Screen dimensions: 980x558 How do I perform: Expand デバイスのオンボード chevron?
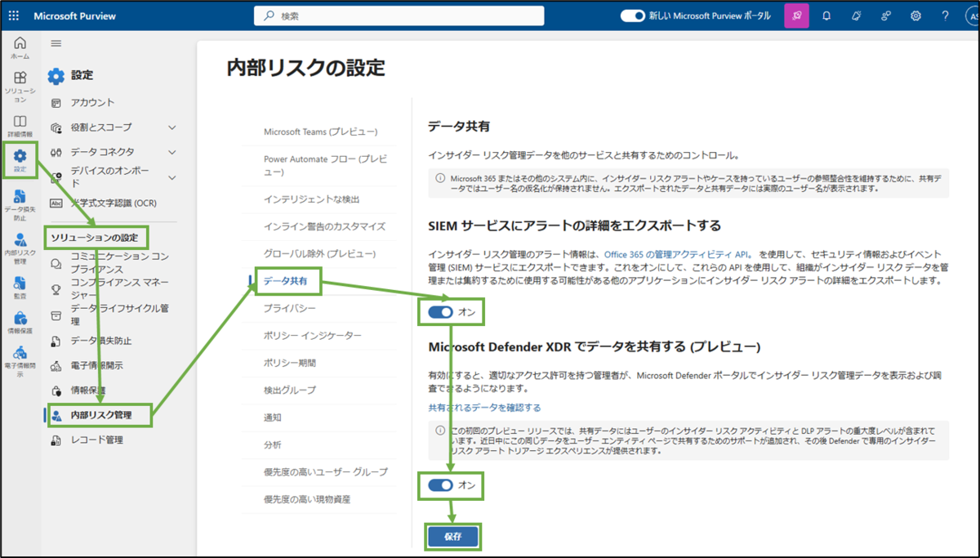171,177
